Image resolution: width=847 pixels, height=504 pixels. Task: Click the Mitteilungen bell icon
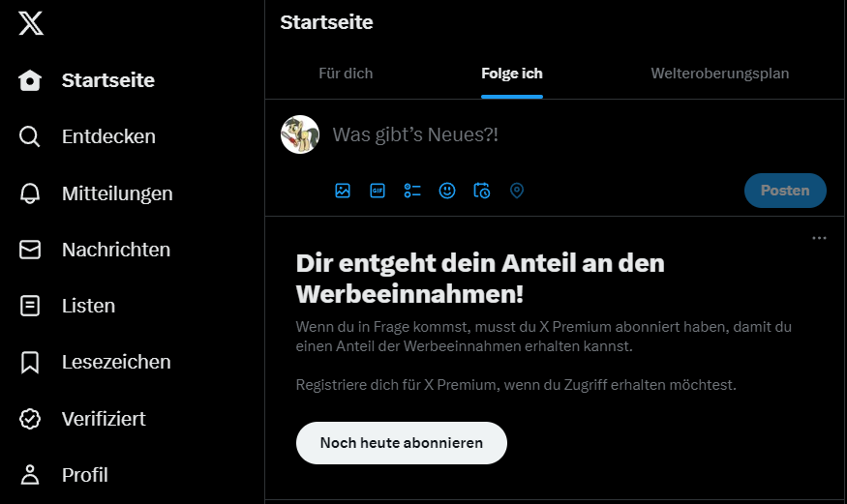[30, 193]
